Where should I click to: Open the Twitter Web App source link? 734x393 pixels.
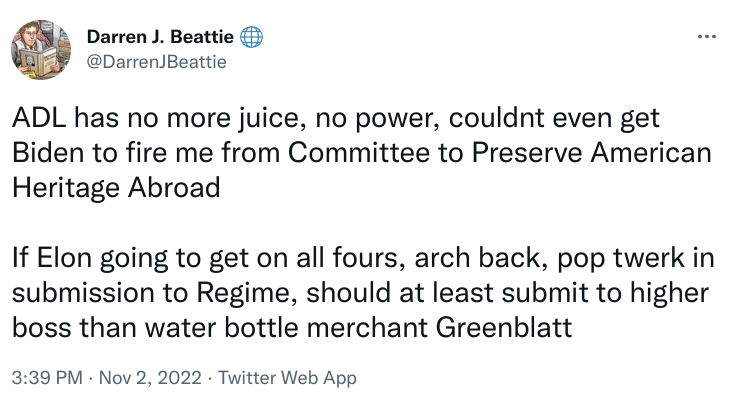pyautogui.click(x=287, y=378)
